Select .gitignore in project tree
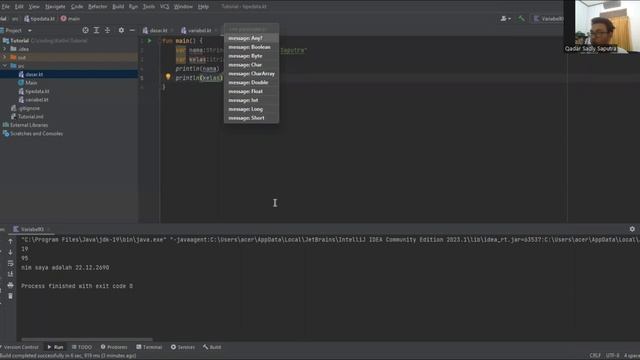The image size is (640, 360). click(29, 108)
